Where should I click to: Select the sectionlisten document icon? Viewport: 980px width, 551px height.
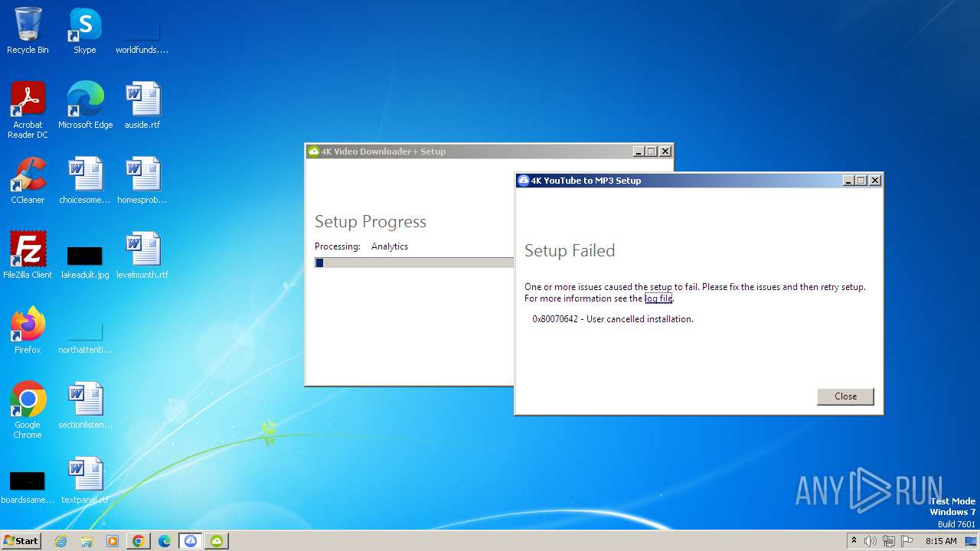tap(85, 406)
